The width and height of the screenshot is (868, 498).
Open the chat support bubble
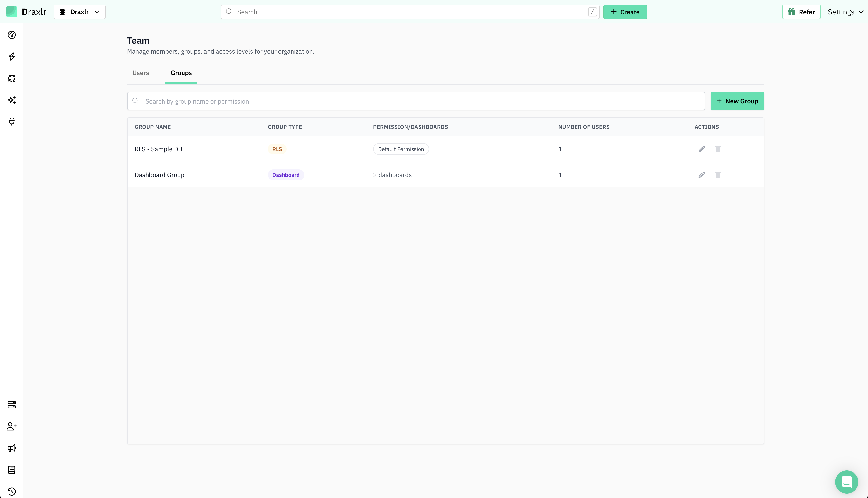[x=847, y=482]
